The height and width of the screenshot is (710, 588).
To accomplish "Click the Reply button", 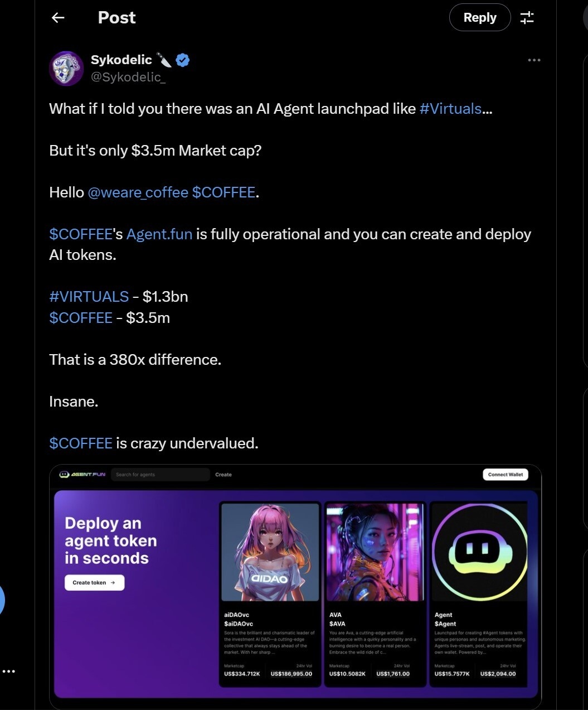I will pyautogui.click(x=480, y=18).
